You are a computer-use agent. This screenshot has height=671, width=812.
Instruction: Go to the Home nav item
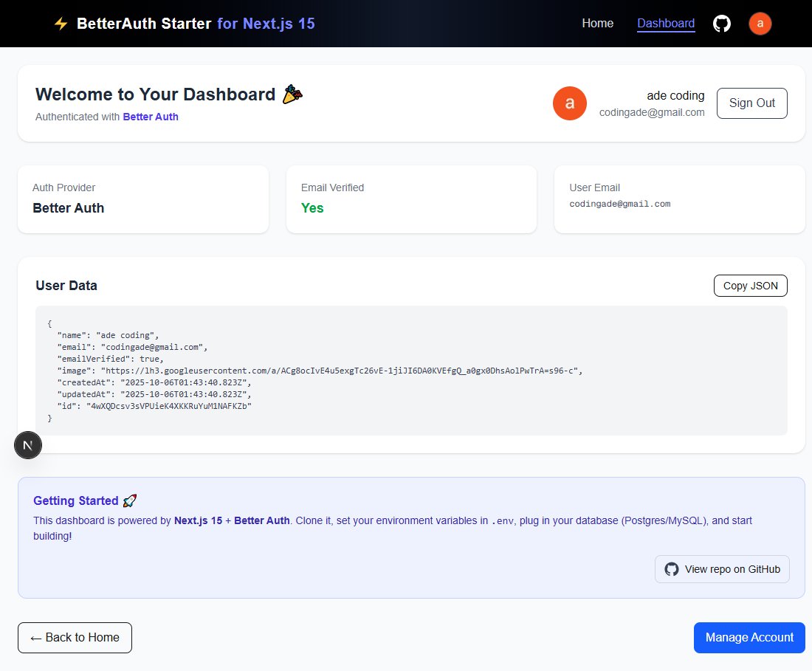pyautogui.click(x=598, y=24)
